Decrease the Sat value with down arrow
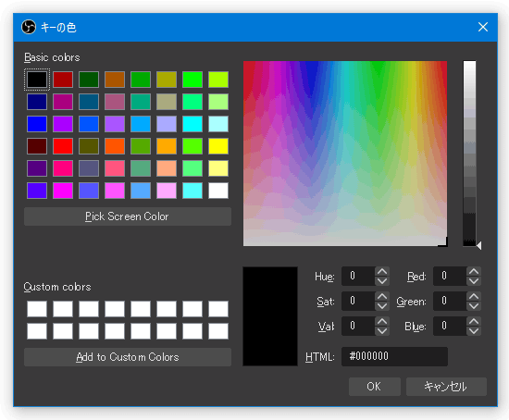 [382, 306]
